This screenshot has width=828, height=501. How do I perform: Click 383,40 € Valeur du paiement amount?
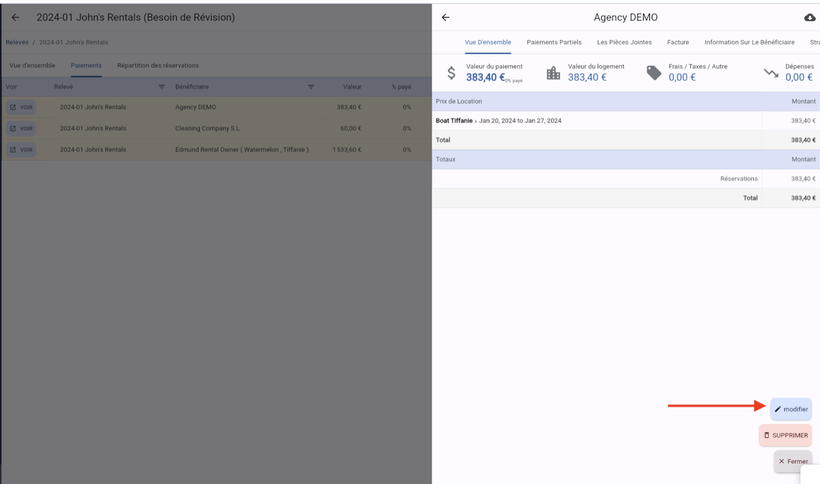pyautogui.click(x=485, y=78)
